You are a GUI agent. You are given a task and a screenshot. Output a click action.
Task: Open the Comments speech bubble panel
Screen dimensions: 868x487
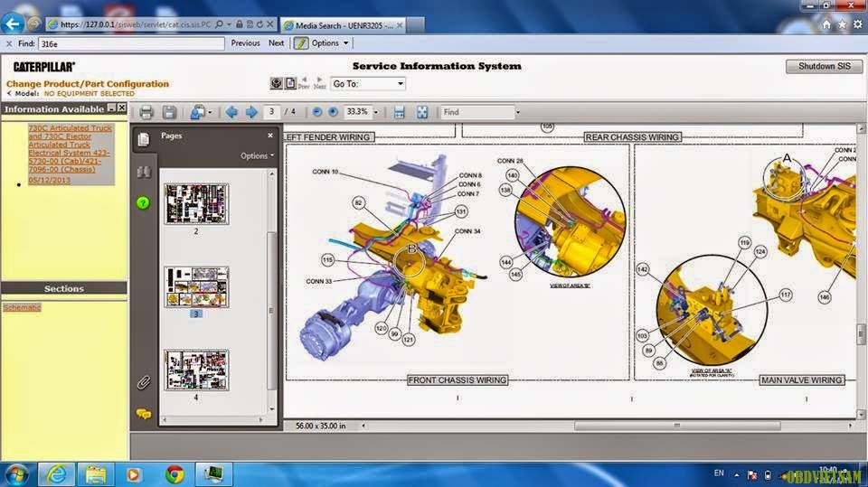(x=143, y=414)
